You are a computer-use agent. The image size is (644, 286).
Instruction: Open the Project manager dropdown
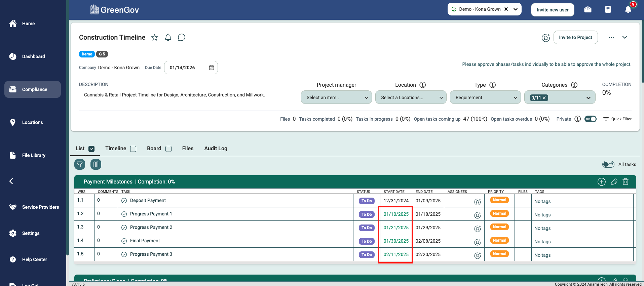(x=336, y=97)
